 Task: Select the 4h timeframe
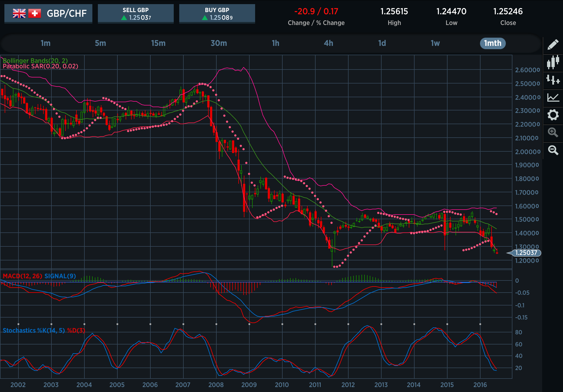pyautogui.click(x=329, y=43)
